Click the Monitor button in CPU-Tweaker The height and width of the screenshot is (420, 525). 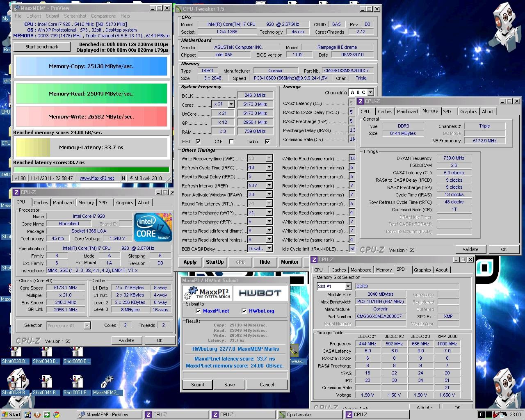click(x=290, y=262)
